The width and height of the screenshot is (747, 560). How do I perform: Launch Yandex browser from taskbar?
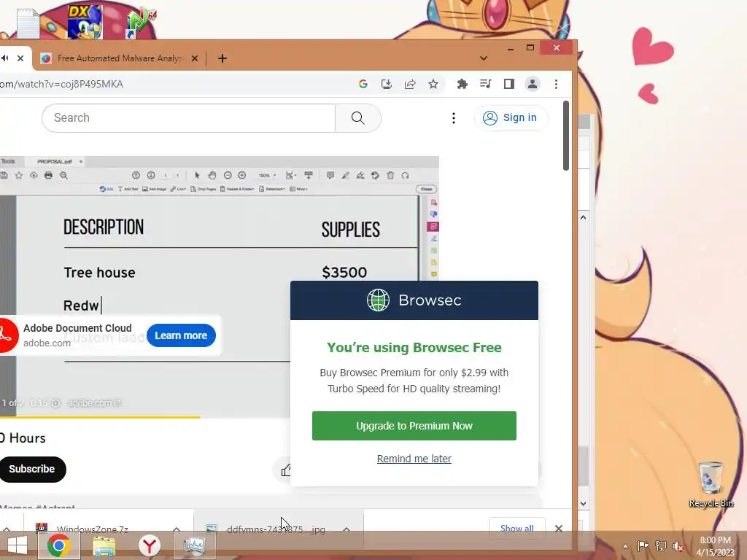[149, 545]
